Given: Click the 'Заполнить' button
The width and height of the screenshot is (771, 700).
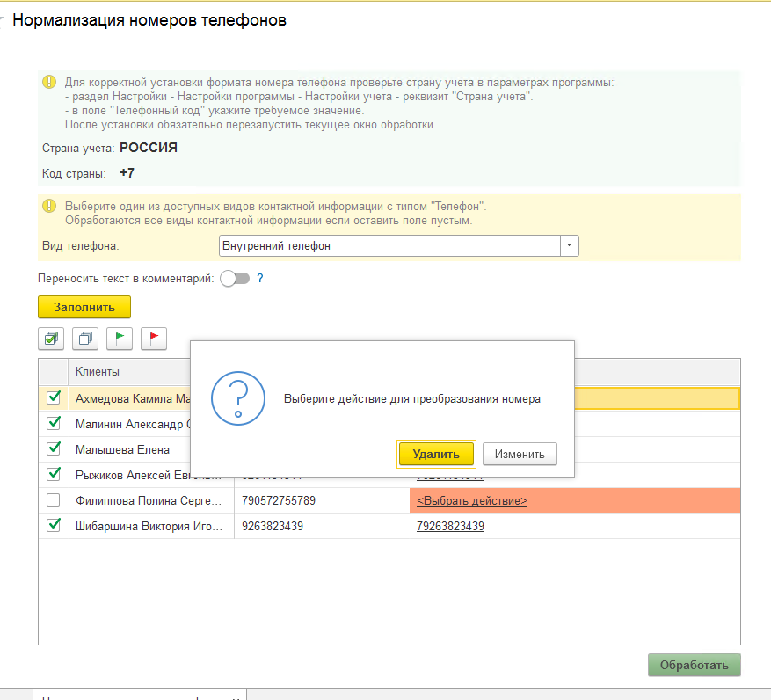Looking at the screenshot, I should [84, 307].
